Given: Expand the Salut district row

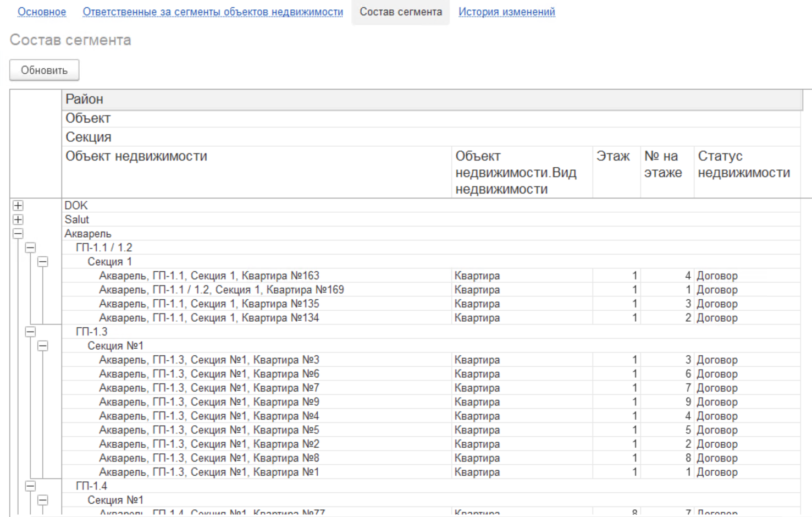Looking at the screenshot, I should coord(18,219).
